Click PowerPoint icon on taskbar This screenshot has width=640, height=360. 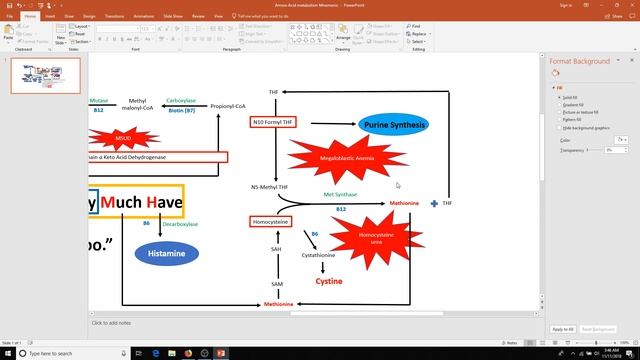tap(221, 353)
